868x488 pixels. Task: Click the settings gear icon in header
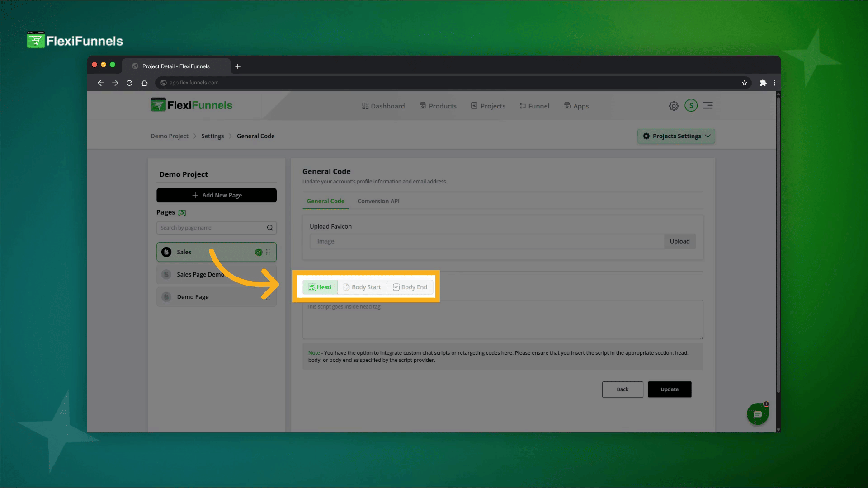tap(674, 106)
